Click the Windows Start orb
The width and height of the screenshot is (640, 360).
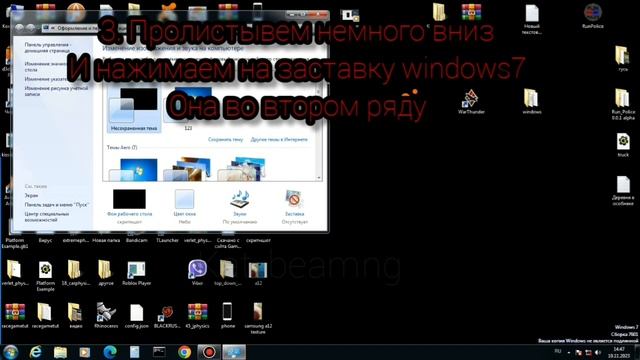pyautogui.click(x=10, y=352)
